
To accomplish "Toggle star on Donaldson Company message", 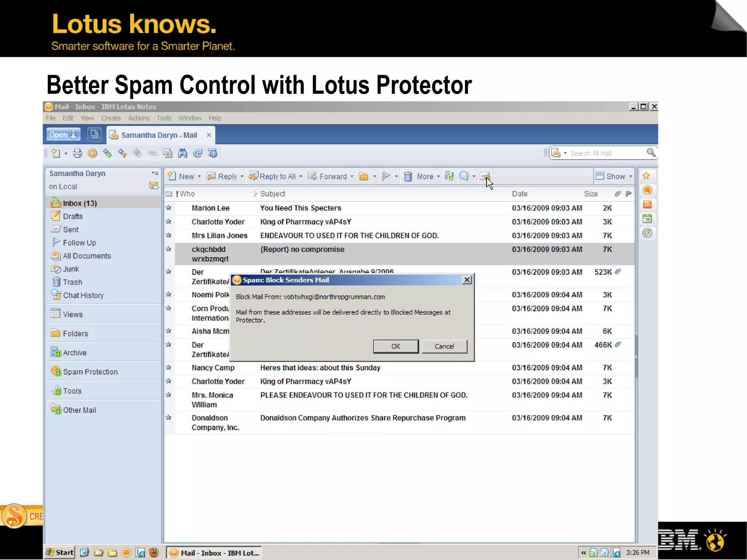I will pyautogui.click(x=168, y=417).
